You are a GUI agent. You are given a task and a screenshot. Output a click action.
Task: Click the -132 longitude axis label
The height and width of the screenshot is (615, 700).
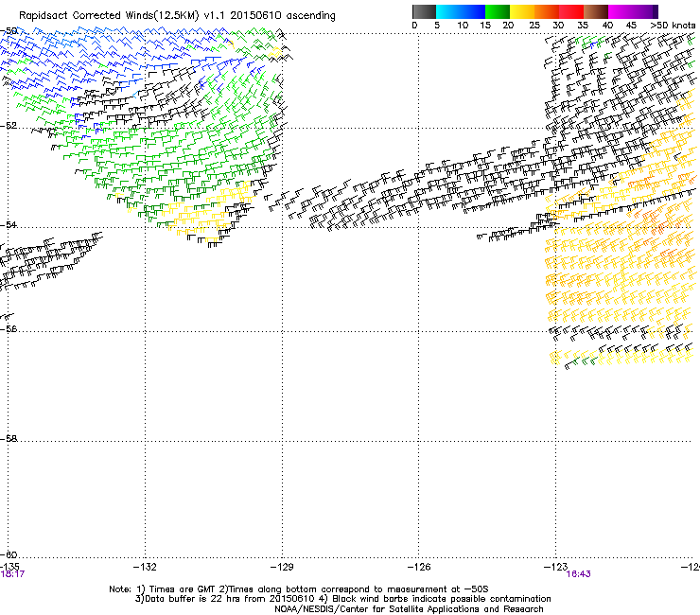point(145,567)
